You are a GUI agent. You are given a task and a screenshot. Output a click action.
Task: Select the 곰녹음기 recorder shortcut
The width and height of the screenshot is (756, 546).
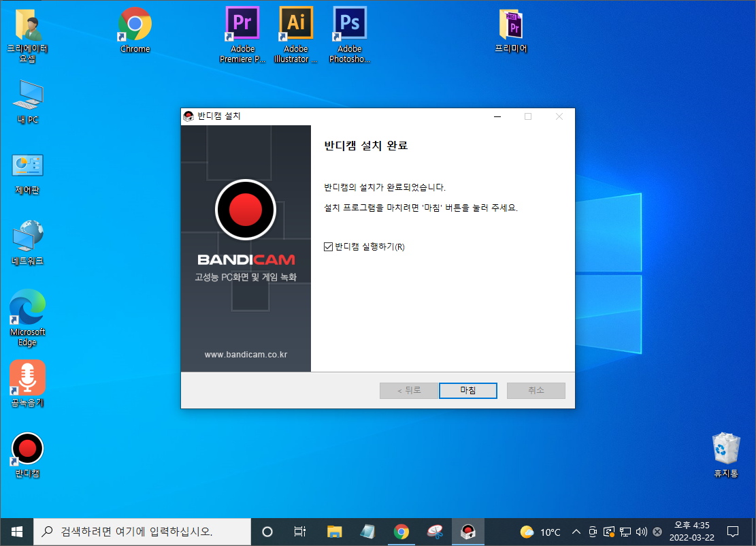[27, 384]
